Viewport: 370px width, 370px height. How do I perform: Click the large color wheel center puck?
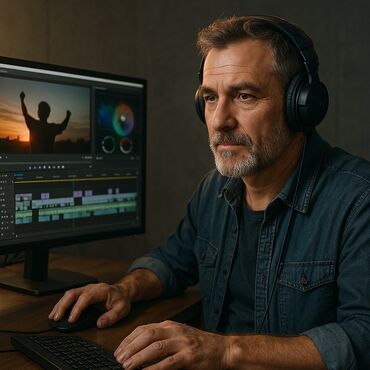point(123,117)
